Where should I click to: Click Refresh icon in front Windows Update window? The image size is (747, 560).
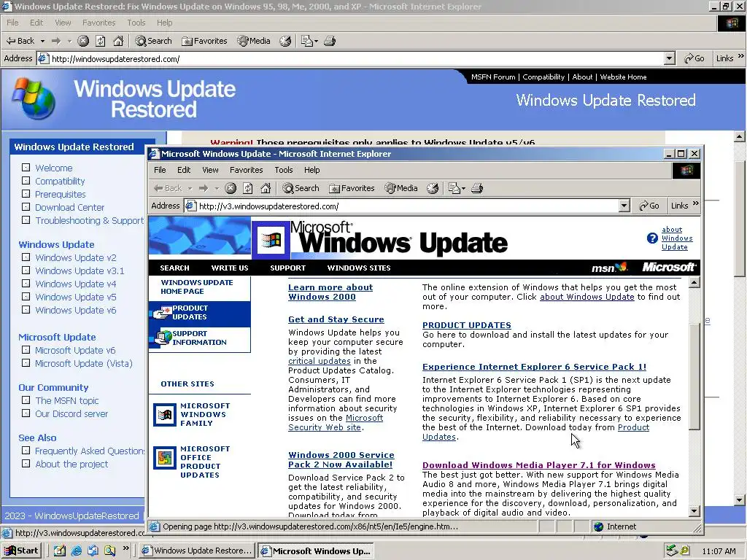coord(248,188)
